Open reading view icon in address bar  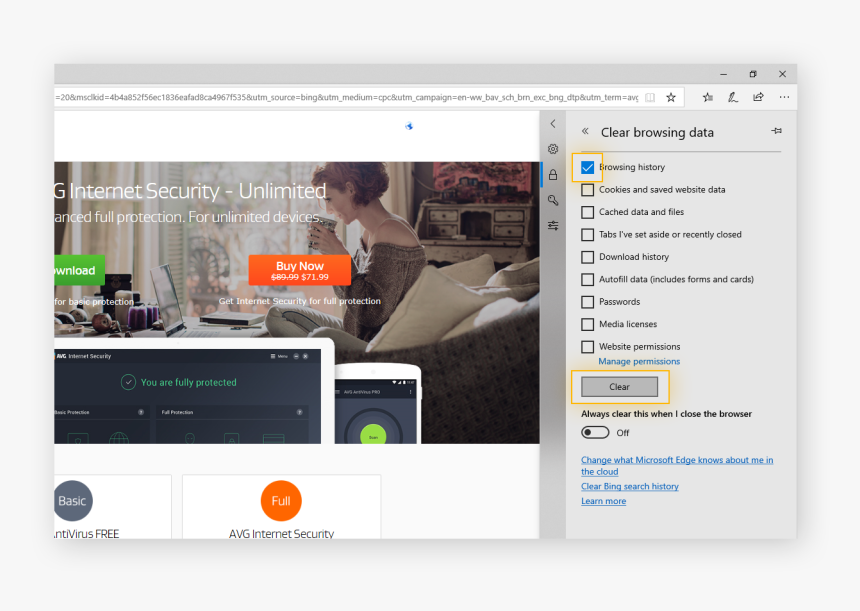point(650,98)
